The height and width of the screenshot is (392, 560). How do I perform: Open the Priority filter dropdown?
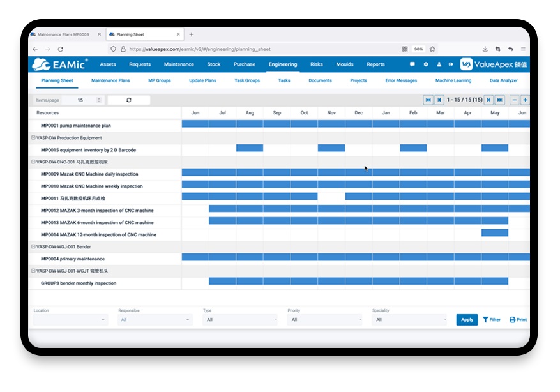click(x=324, y=320)
